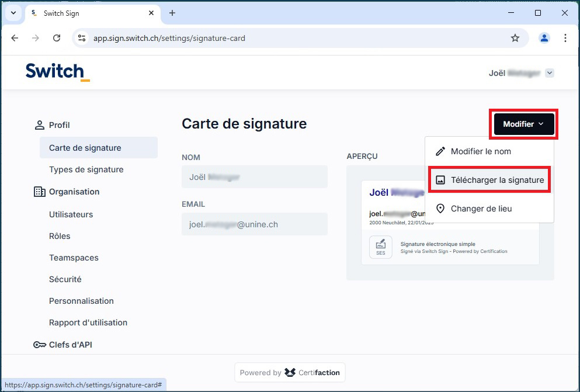Open the browser profile icon
580x392 pixels.
[x=544, y=38]
